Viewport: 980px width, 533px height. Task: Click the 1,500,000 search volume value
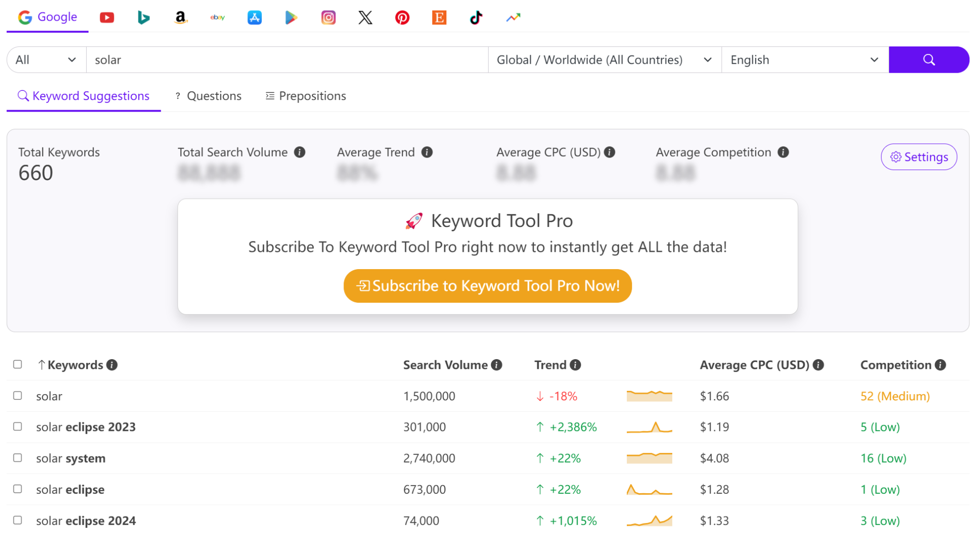[429, 396]
